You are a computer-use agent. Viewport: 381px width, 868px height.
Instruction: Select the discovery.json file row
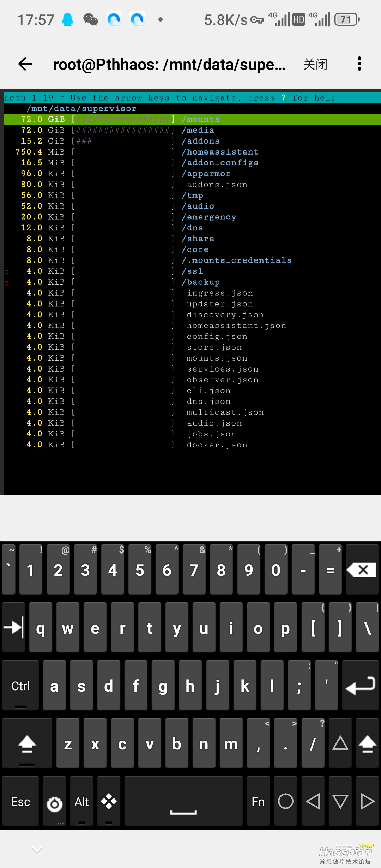[x=192, y=314]
